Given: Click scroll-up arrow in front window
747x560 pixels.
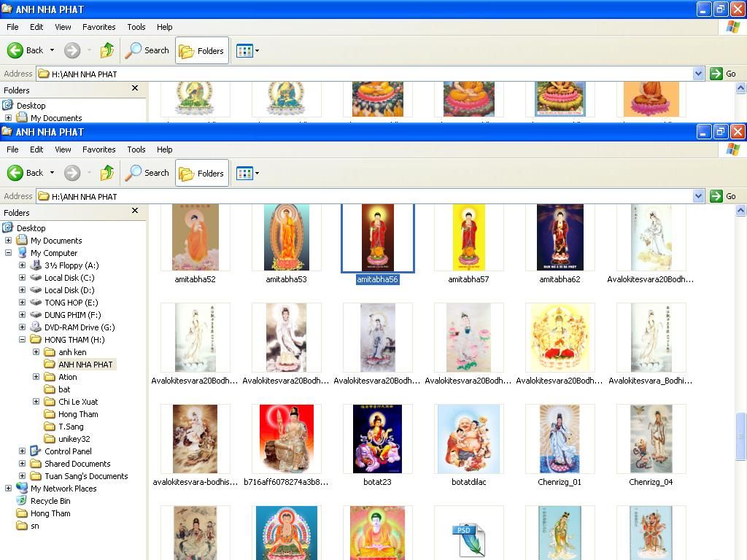Looking at the screenshot, I should coord(740,210).
